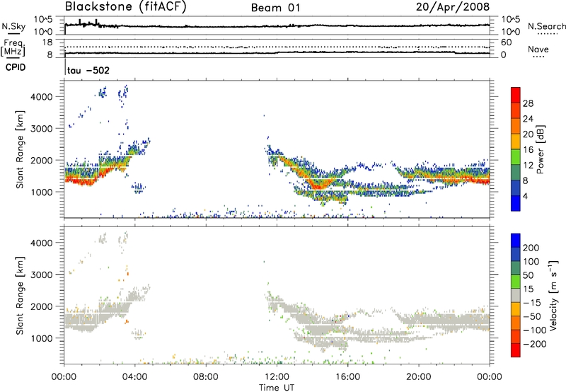Click the 'Beam 01' heading
The width and height of the screenshot is (566, 392).
[x=275, y=8]
